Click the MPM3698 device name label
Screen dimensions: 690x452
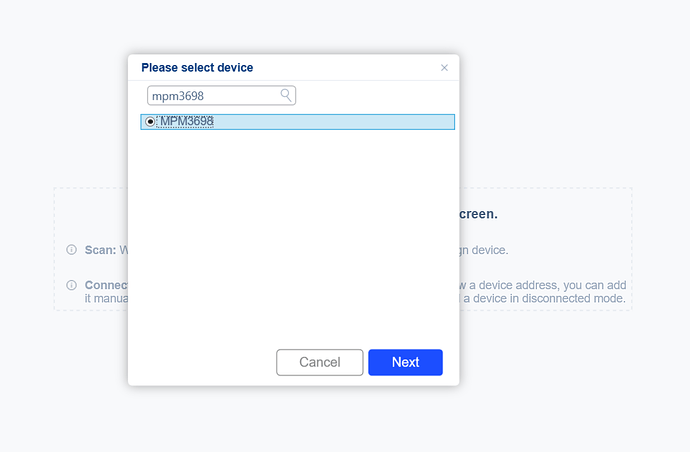187,122
